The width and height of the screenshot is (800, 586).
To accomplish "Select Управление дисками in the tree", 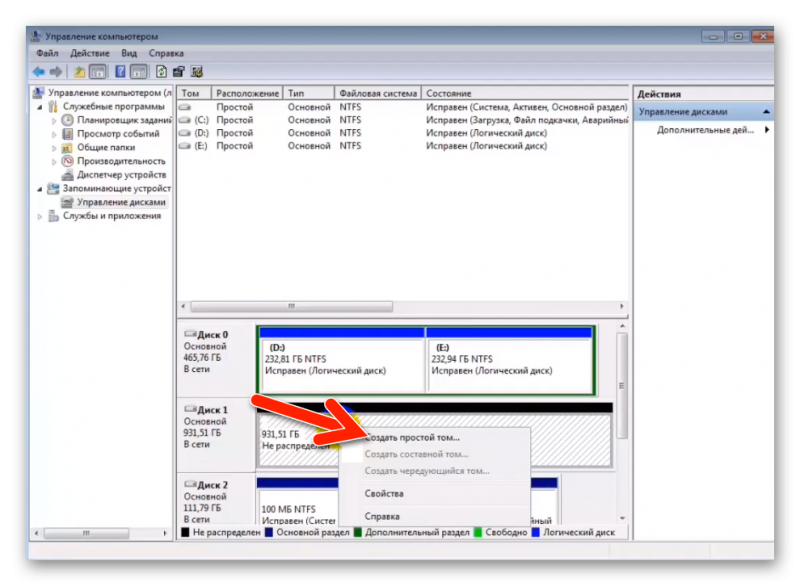I will tap(121, 202).
